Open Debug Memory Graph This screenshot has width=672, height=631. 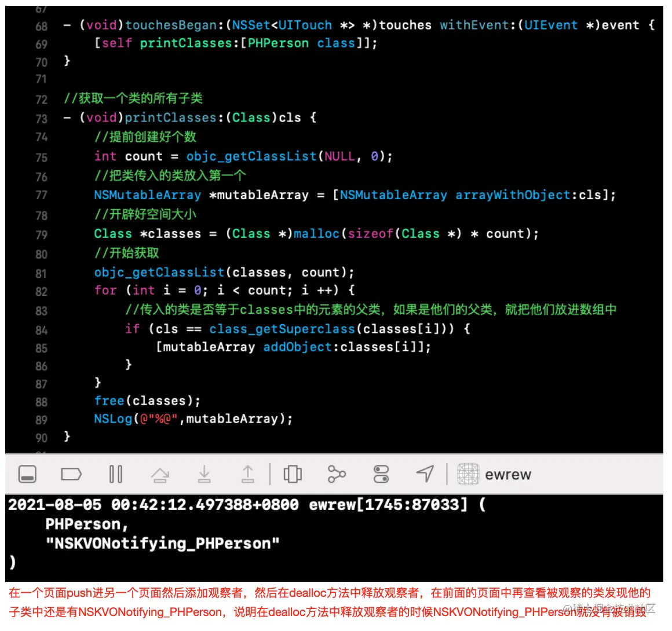(337, 474)
